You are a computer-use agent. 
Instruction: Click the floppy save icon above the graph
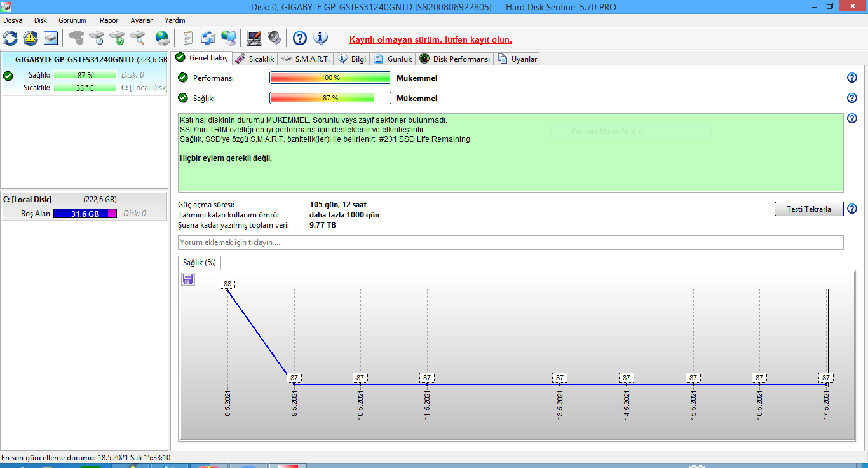[x=188, y=279]
